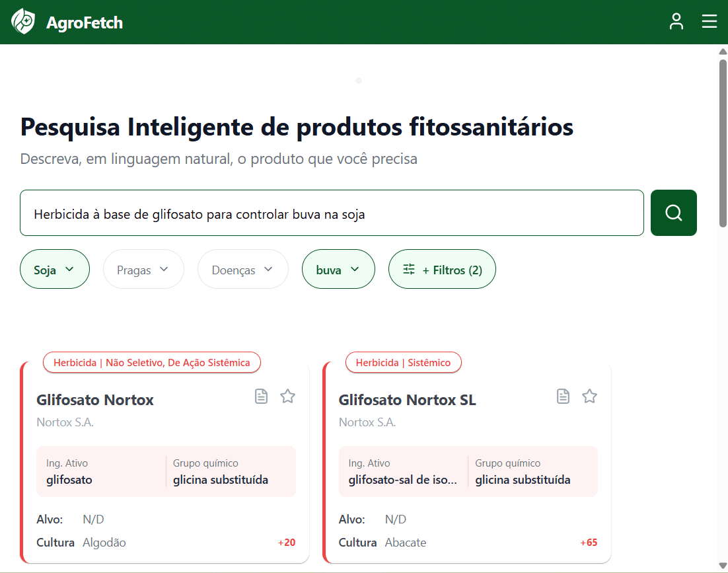
Task: Favorite Glifosato Nortox SL with the star icon
Action: tap(589, 396)
